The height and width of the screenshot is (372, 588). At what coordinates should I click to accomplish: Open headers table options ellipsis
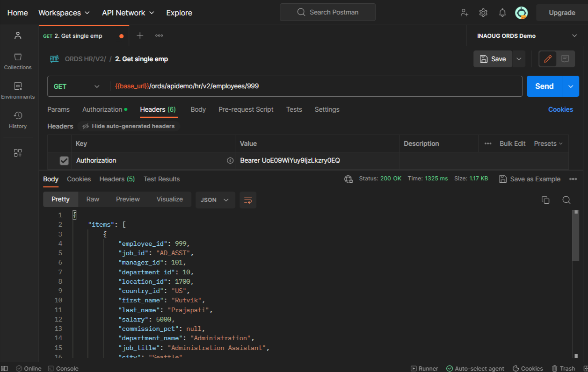pyautogui.click(x=488, y=143)
